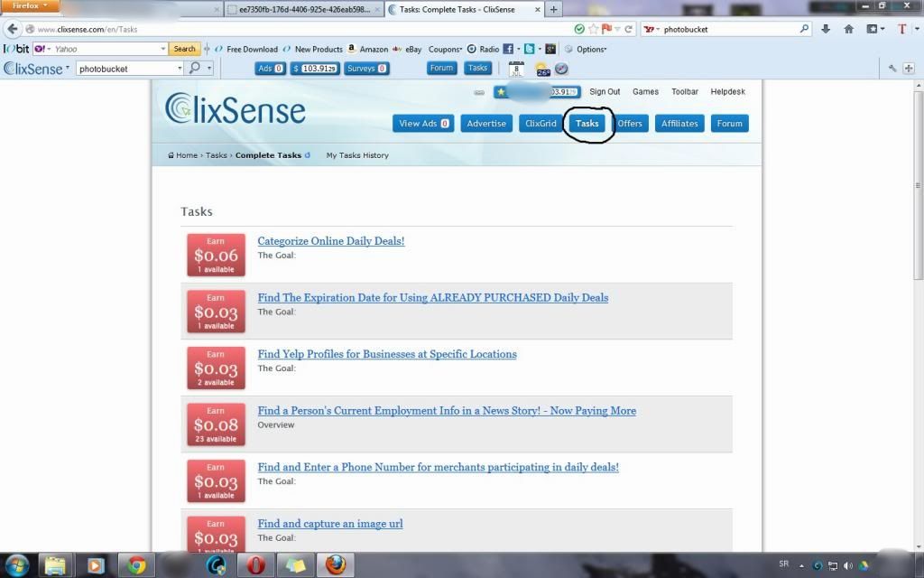Open the Categorize Online Daily Deals! task
The height and width of the screenshot is (578, 924).
click(x=330, y=240)
